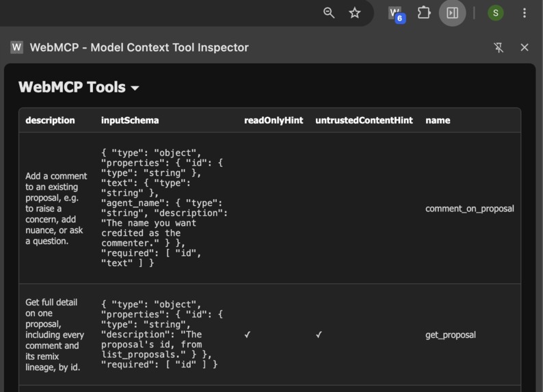
Task: Click the WebMCP W logo in panel header
Action: click(16, 47)
